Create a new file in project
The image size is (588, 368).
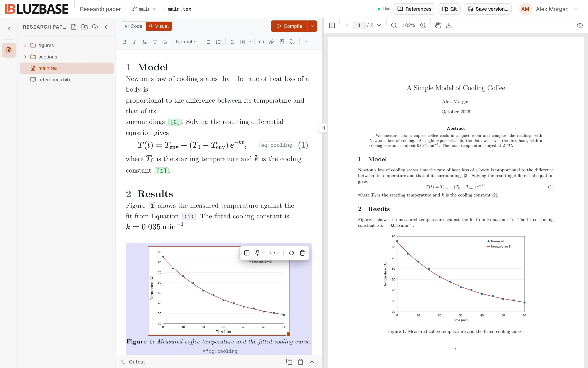tap(74, 27)
